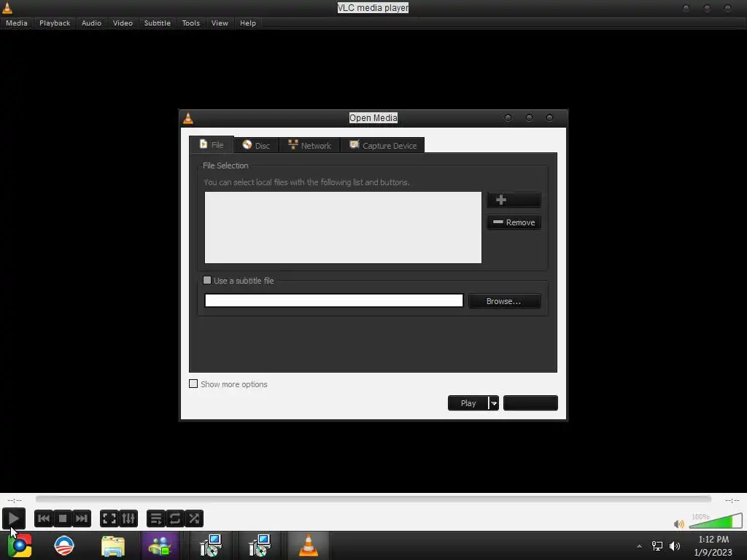Click Play button in Open Media dialog
This screenshot has height=560, width=747.
click(468, 402)
